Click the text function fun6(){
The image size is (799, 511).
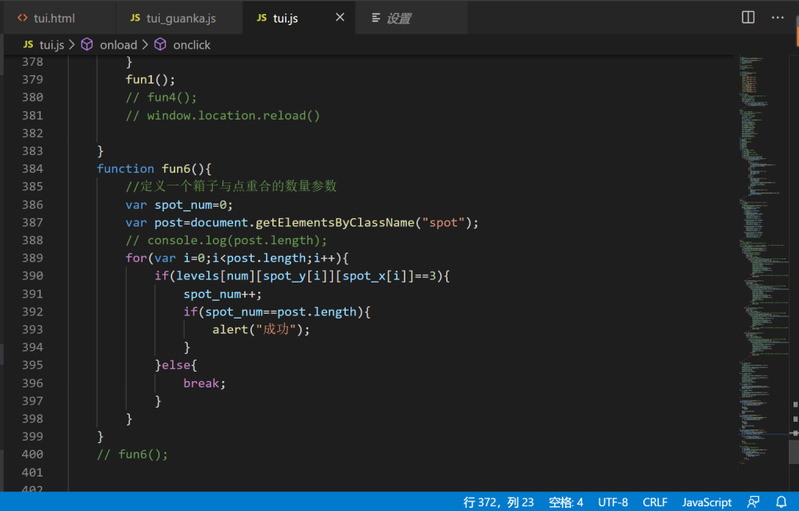coord(154,169)
